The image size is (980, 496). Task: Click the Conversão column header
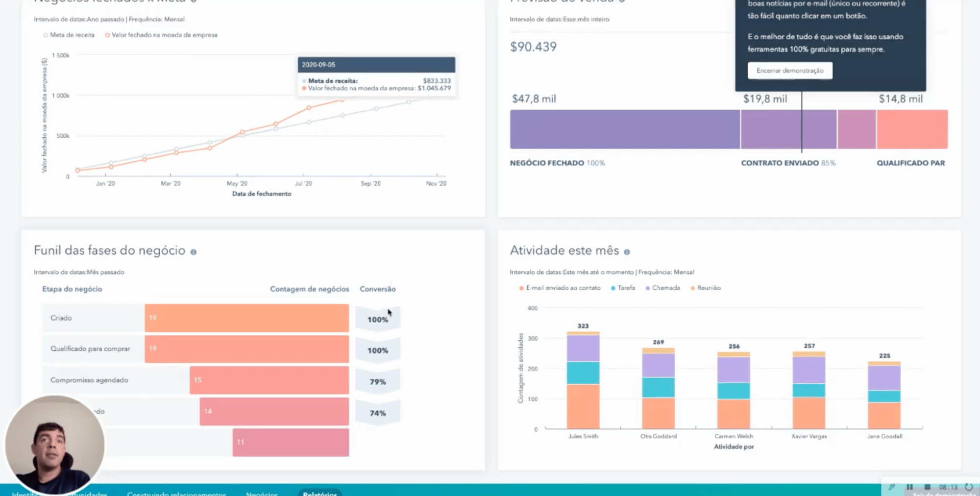pyautogui.click(x=378, y=289)
